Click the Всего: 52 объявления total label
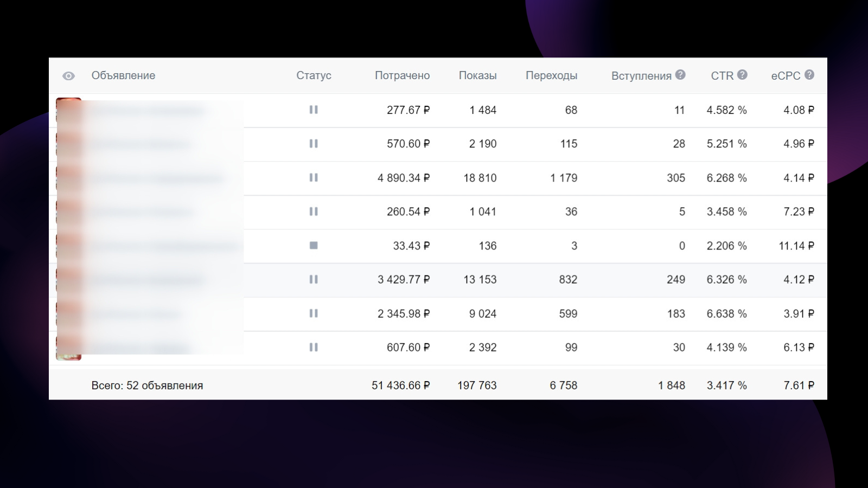Screen dimensions: 868x488 coord(147,386)
